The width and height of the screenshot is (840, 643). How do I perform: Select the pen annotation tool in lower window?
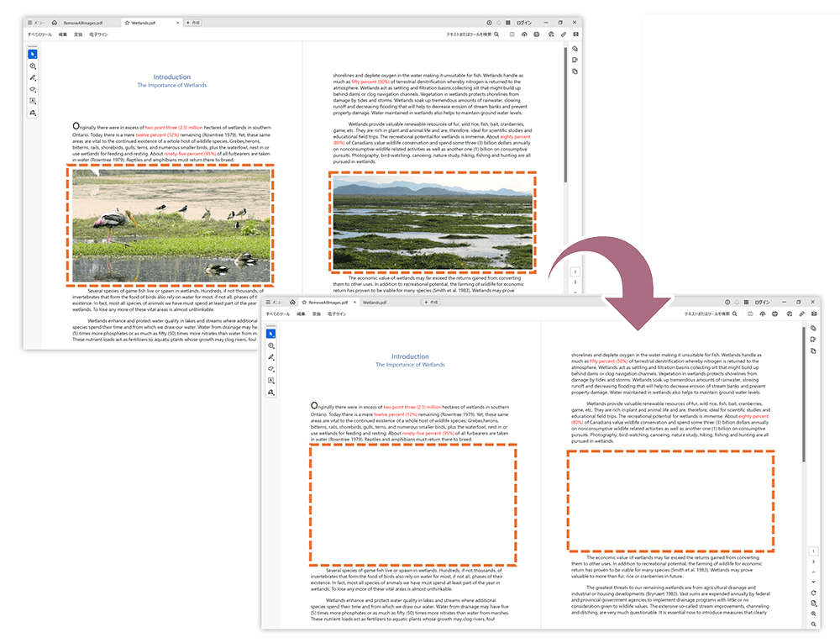pyautogui.click(x=271, y=357)
